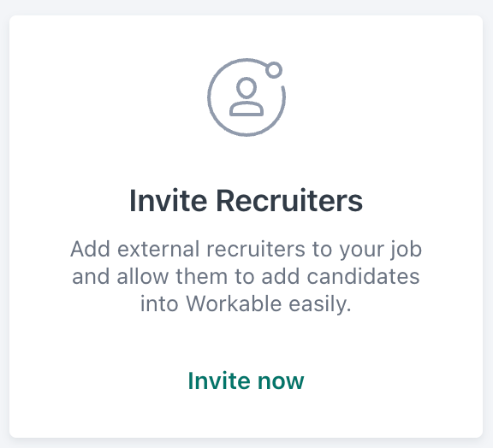Screen dimensions: 493x448
Task: Click the person shoulders shape inside the icon
Action: [x=246, y=109]
